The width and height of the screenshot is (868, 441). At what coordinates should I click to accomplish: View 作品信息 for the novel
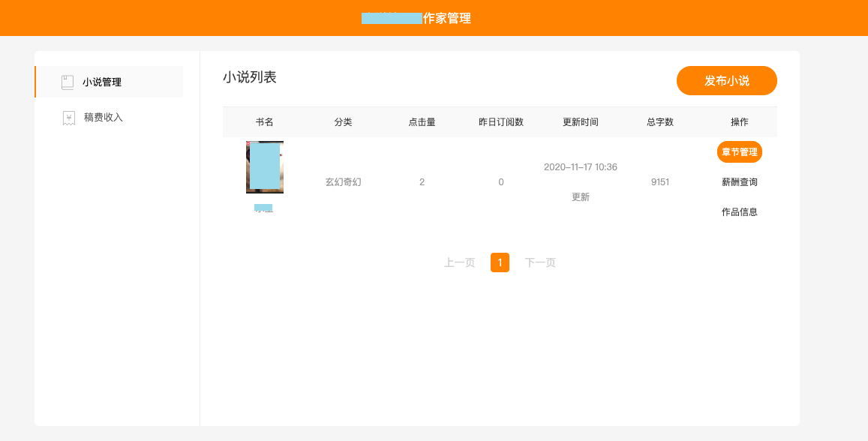pos(739,212)
